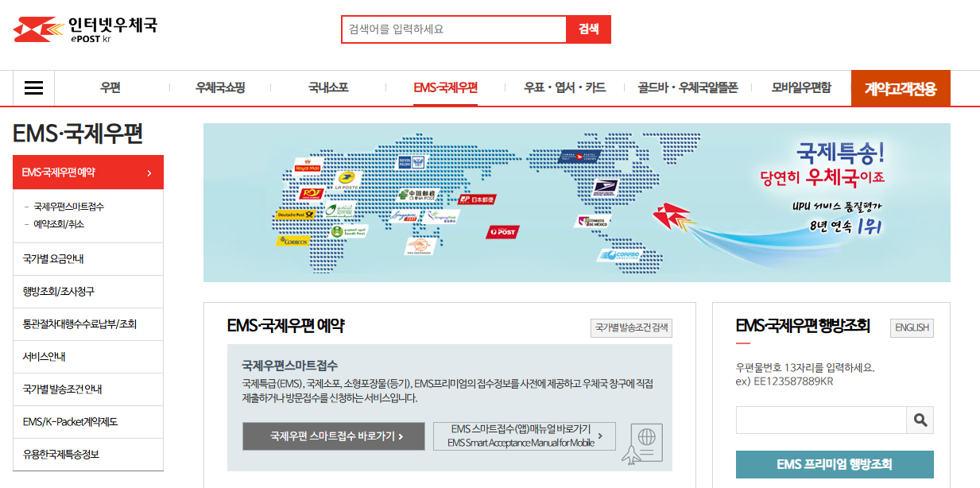Open 국가별 발송조건 안내 in the sidebar
The image size is (980, 488).
pyautogui.click(x=88, y=389)
